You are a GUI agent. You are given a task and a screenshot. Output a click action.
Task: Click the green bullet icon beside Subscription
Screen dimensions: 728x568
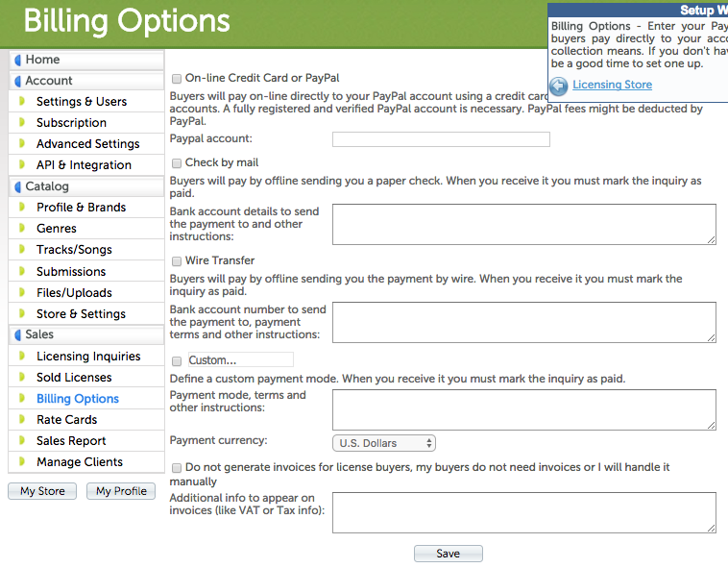click(x=22, y=123)
